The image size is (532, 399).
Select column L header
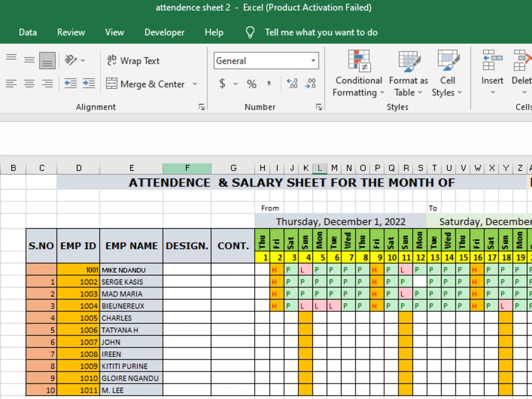pos(320,168)
